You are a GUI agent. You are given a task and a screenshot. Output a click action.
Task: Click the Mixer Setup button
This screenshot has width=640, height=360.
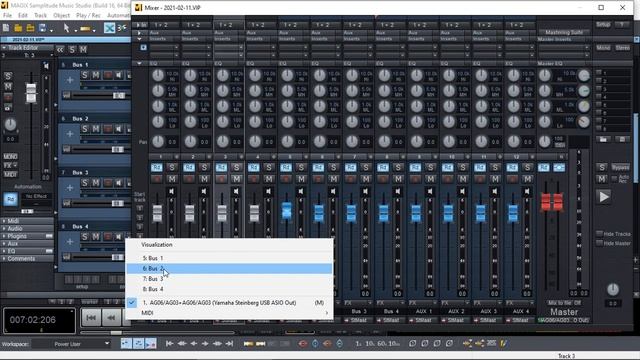pos(603,24)
